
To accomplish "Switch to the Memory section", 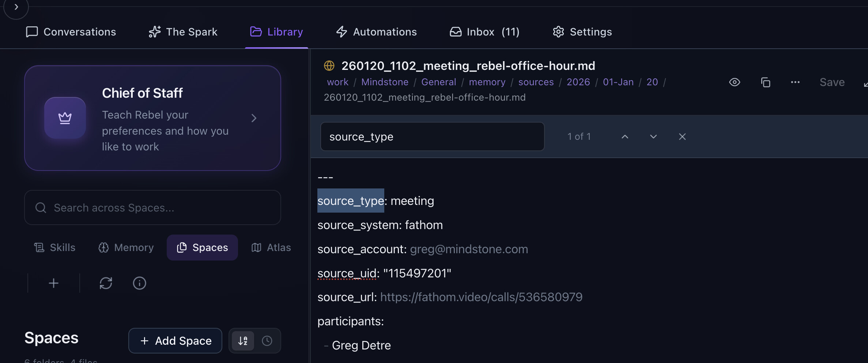I will click(x=126, y=248).
